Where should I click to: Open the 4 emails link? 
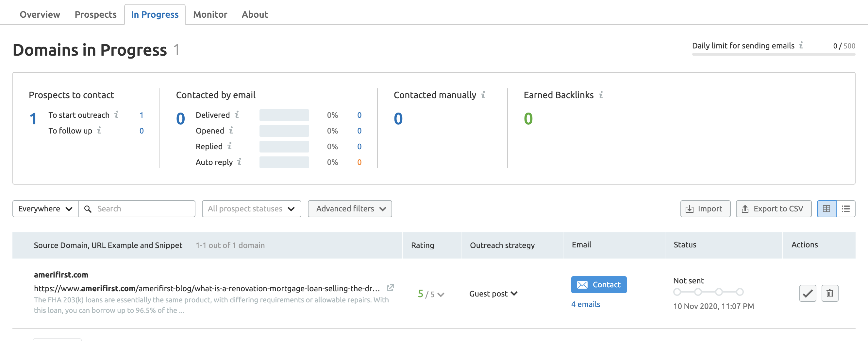click(x=586, y=304)
